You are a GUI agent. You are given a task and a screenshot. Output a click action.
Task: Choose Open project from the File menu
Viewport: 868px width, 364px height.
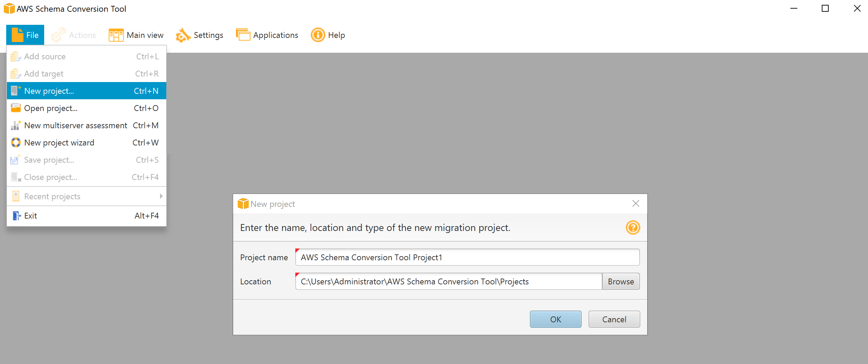click(x=51, y=108)
